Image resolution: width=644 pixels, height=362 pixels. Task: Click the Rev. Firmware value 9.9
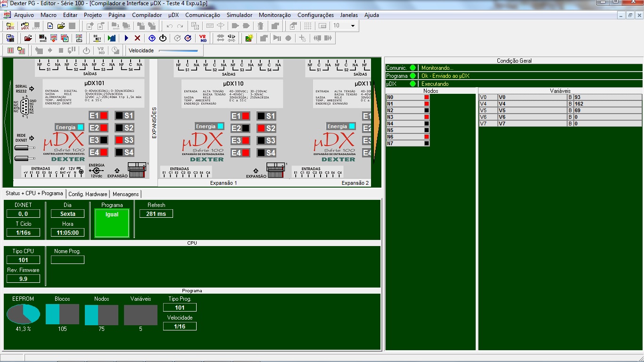[23, 279]
